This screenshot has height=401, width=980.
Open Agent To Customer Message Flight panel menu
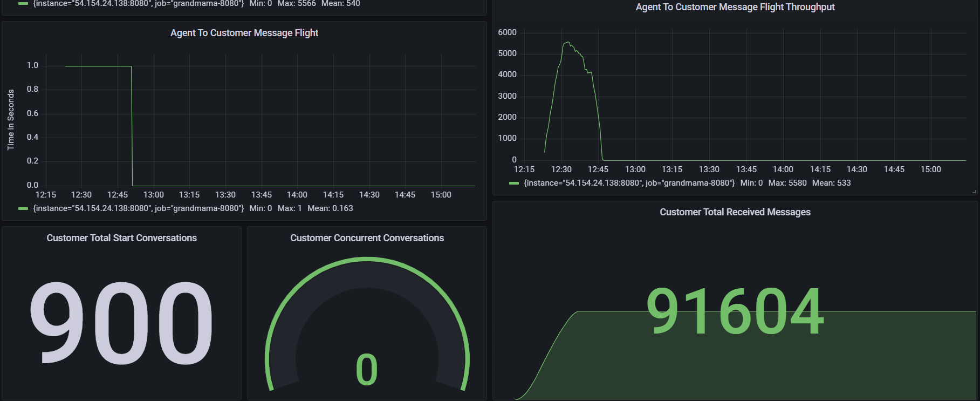[244, 33]
